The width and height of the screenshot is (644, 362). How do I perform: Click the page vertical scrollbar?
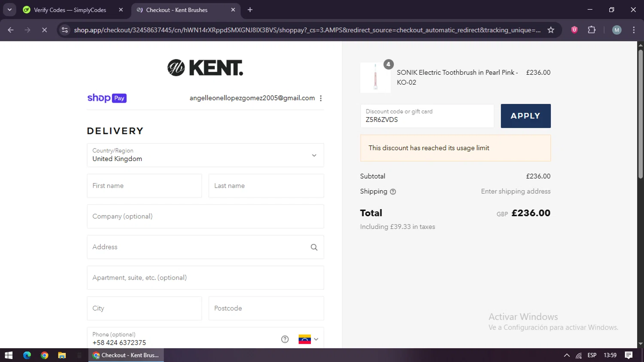click(x=641, y=114)
